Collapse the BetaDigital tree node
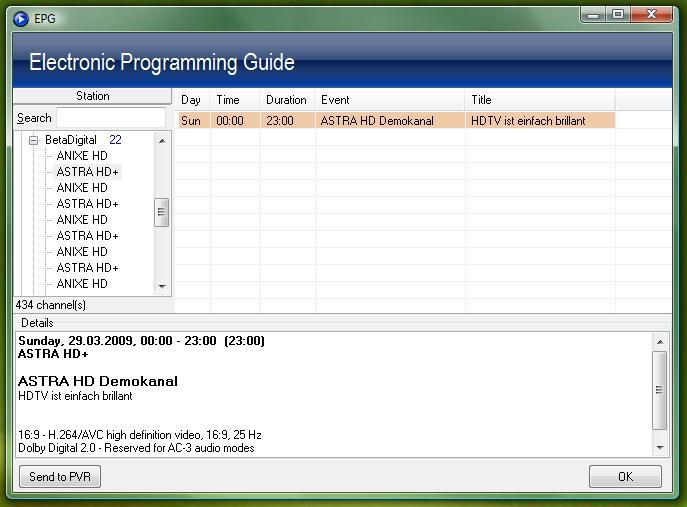Image resolution: width=687 pixels, height=507 pixels. pos(33,141)
